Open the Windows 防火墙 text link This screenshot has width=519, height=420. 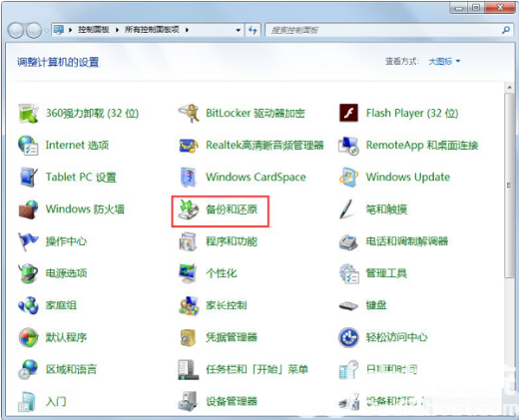coord(85,210)
